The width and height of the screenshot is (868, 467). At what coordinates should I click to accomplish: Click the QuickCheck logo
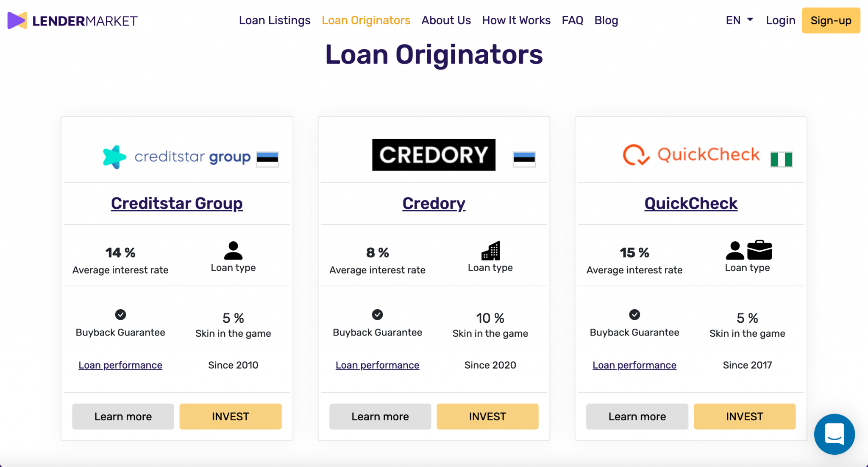click(x=690, y=154)
